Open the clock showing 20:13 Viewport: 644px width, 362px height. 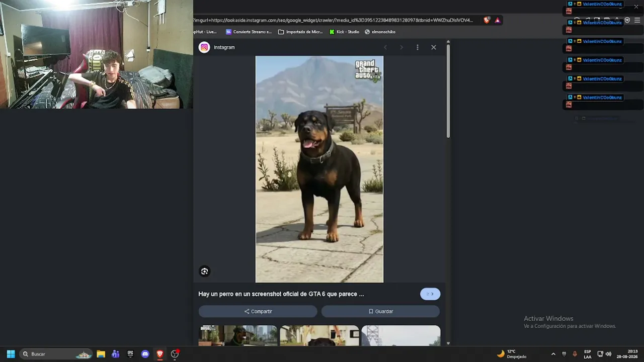tap(627, 354)
